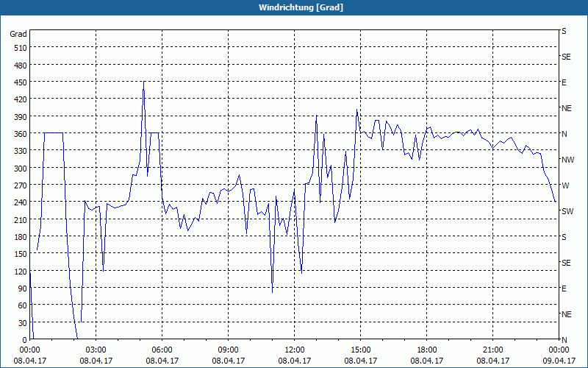Click the 12:00 time axis label
The image size is (588, 368).
coord(295,350)
